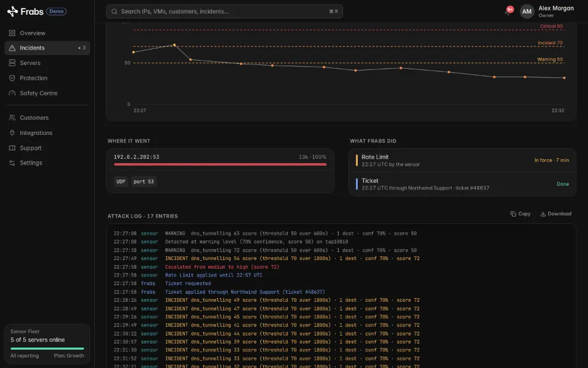Click the Safety Centre gauge icon

[x=12, y=93]
